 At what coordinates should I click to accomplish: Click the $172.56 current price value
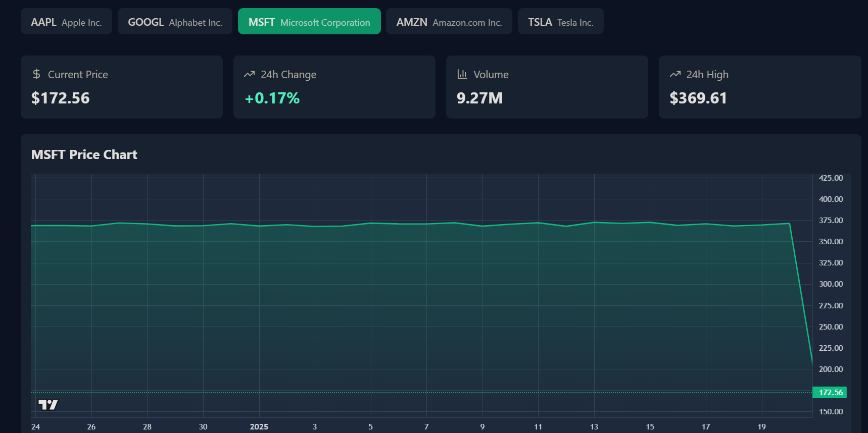tap(61, 98)
